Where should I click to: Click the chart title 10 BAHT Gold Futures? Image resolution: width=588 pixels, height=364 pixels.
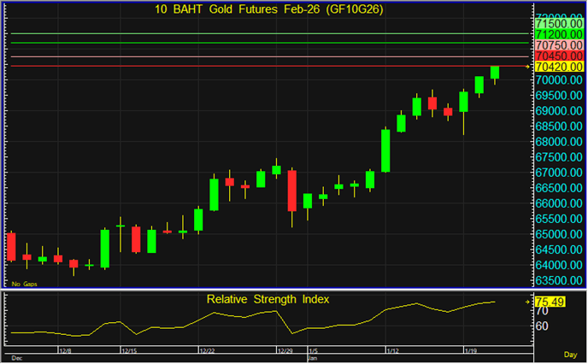coord(268,9)
